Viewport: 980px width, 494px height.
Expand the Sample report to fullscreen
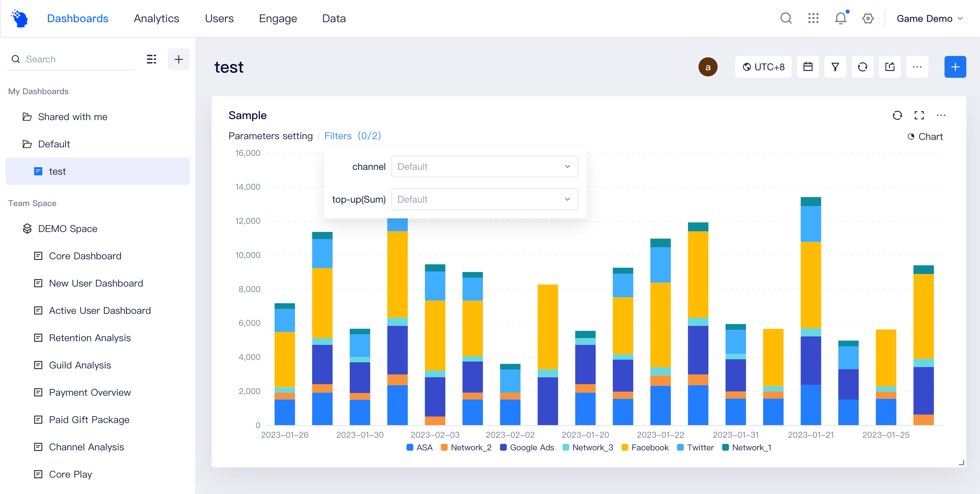(919, 115)
